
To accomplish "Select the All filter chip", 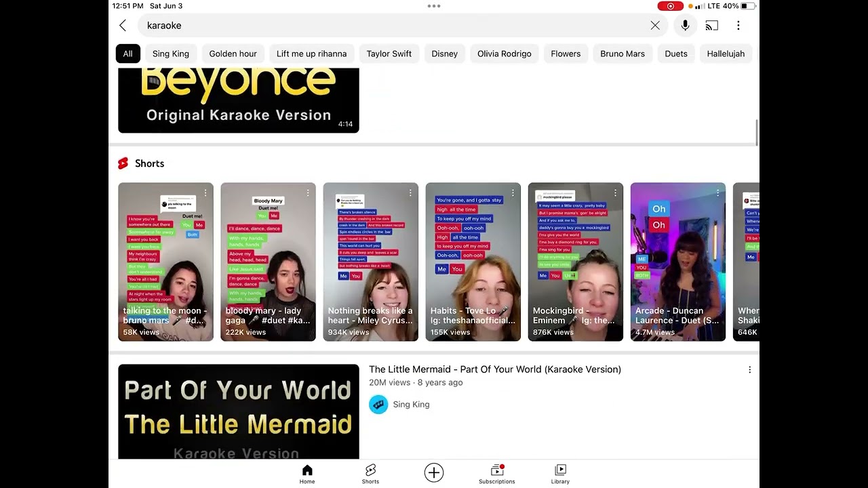I will pos(127,54).
